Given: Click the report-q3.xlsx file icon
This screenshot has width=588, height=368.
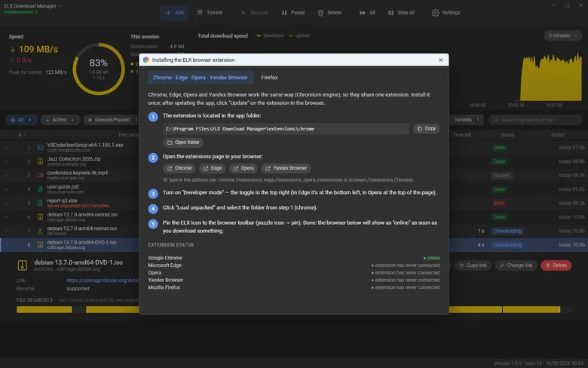Looking at the screenshot, I should 40,203.
